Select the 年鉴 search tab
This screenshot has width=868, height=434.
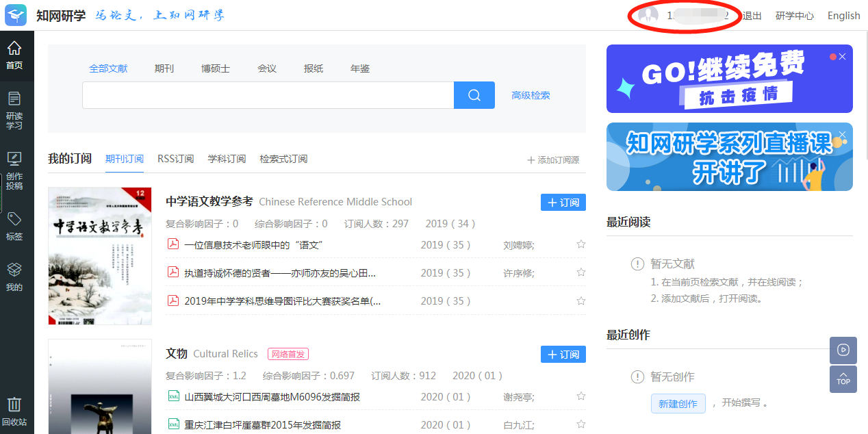click(360, 68)
